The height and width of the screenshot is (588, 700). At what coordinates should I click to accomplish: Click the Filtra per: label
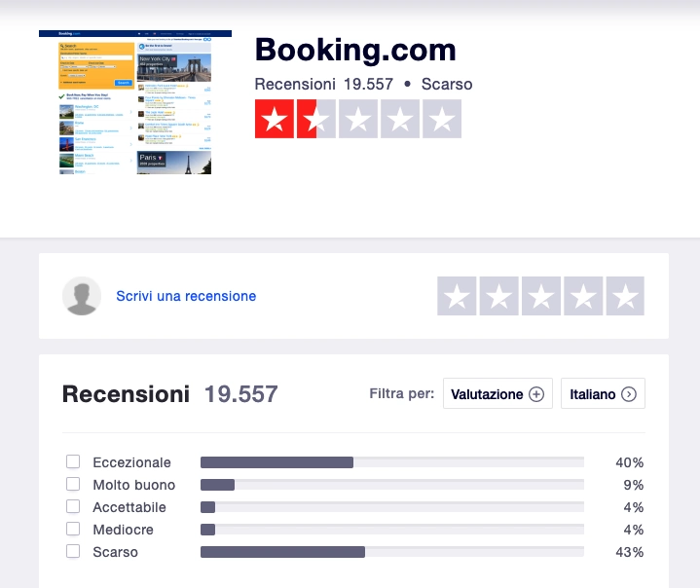tap(402, 394)
